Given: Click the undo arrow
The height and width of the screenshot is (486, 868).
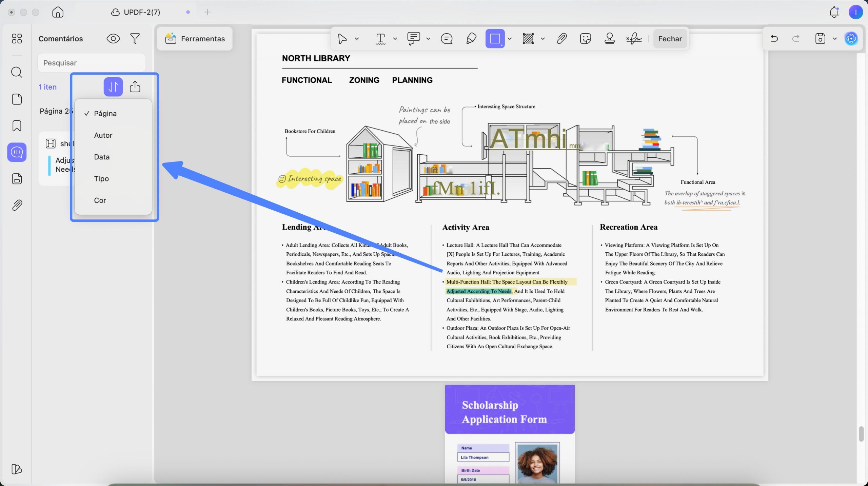Looking at the screenshot, I should pos(774,39).
